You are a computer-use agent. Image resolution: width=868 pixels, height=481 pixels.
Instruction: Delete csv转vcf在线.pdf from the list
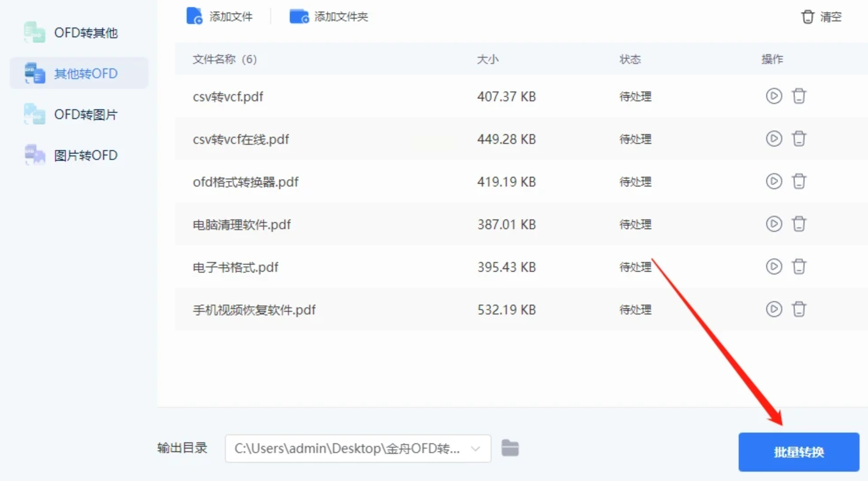799,139
